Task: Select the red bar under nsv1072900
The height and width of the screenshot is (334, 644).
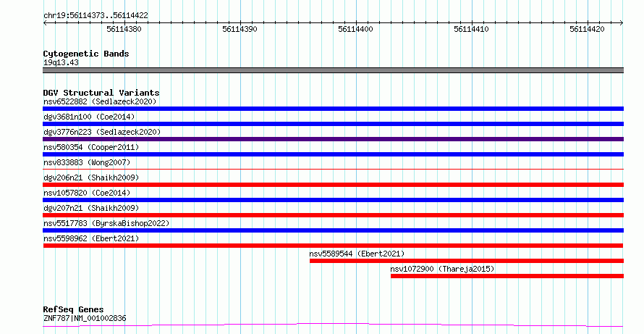Action: pos(507,276)
